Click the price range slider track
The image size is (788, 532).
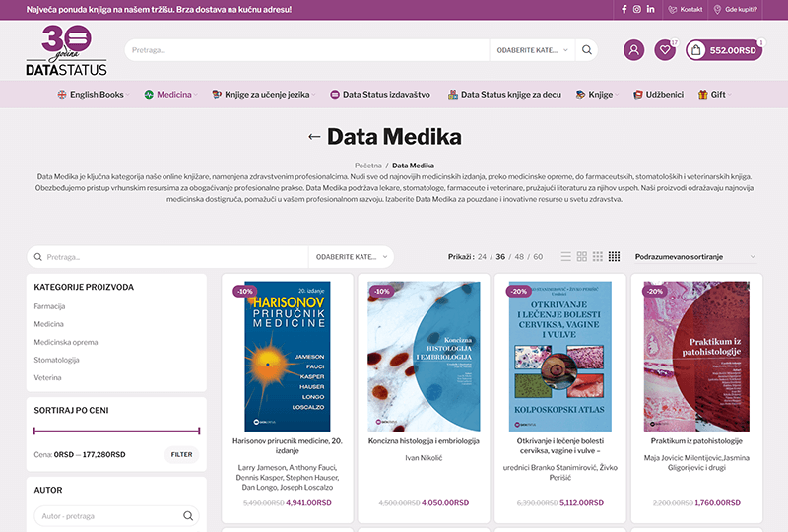click(x=116, y=431)
